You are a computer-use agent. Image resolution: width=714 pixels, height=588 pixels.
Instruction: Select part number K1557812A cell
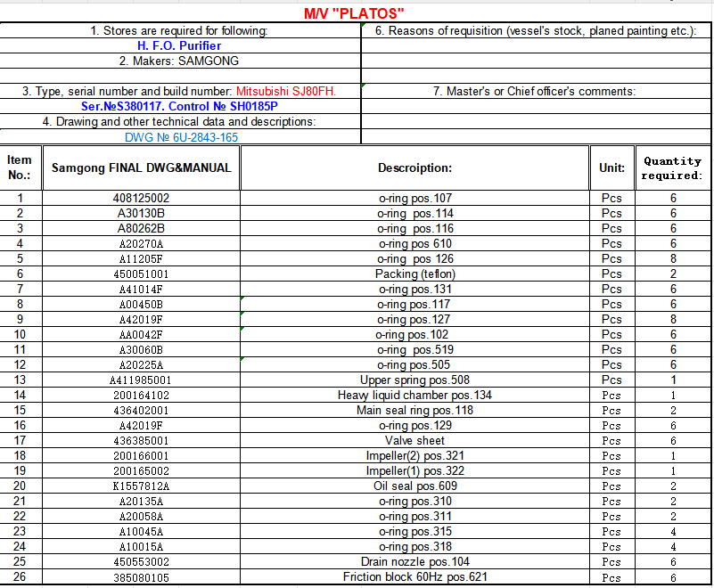coord(141,486)
